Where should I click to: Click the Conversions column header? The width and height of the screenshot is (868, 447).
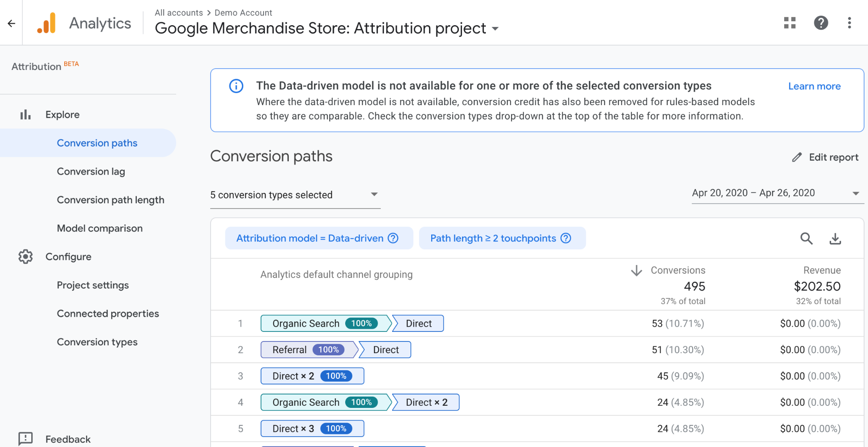pyautogui.click(x=678, y=270)
